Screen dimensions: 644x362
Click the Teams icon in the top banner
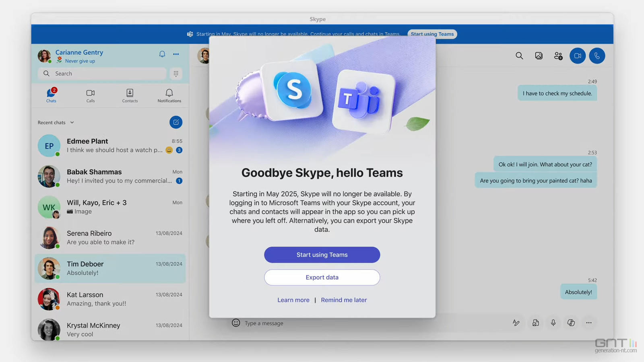(190, 34)
